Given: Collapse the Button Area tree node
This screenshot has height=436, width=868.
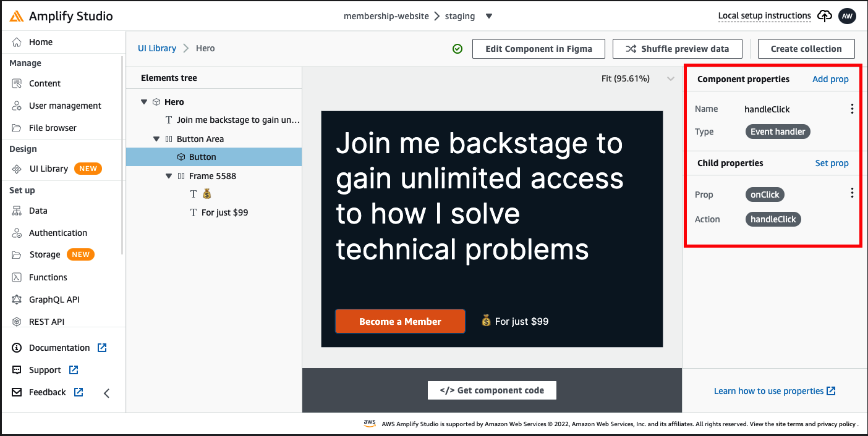Looking at the screenshot, I should (156, 139).
